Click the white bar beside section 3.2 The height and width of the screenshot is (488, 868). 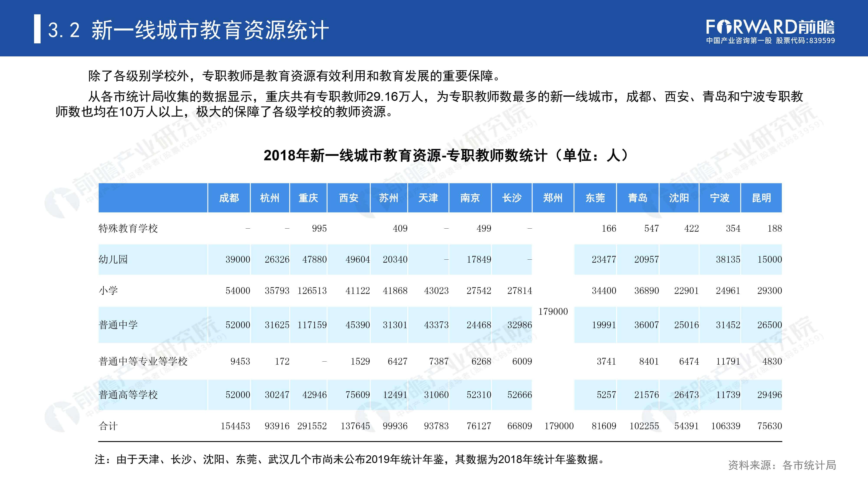[x=37, y=29]
